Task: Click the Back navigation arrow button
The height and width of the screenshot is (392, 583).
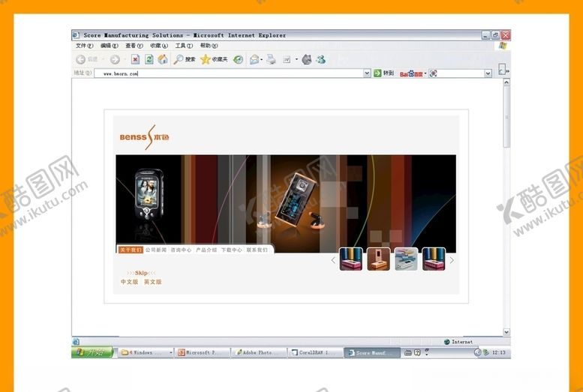Action: (81, 59)
